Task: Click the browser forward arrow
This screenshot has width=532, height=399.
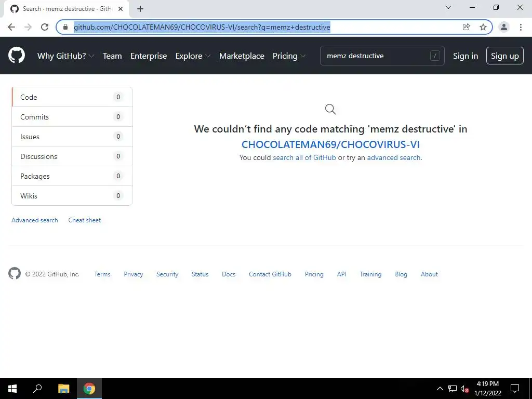Action: pyautogui.click(x=28, y=27)
